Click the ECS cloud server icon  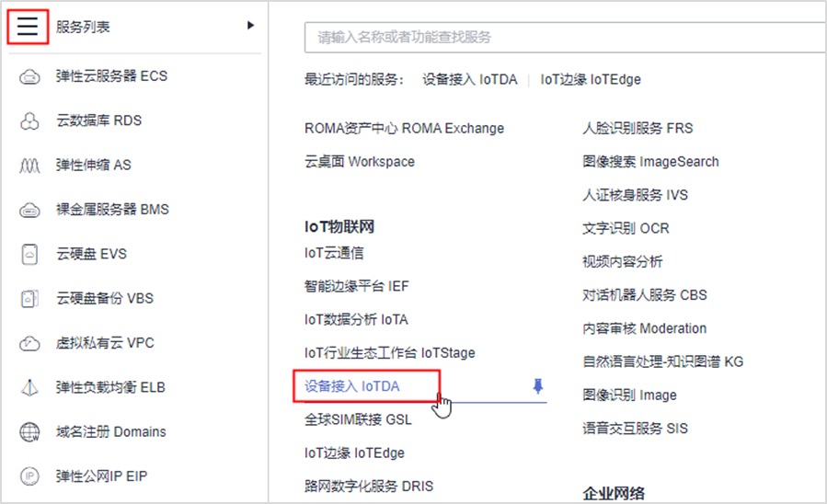point(29,76)
